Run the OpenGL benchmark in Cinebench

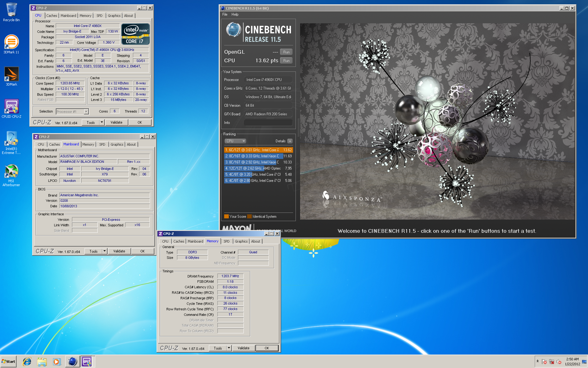click(286, 52)
